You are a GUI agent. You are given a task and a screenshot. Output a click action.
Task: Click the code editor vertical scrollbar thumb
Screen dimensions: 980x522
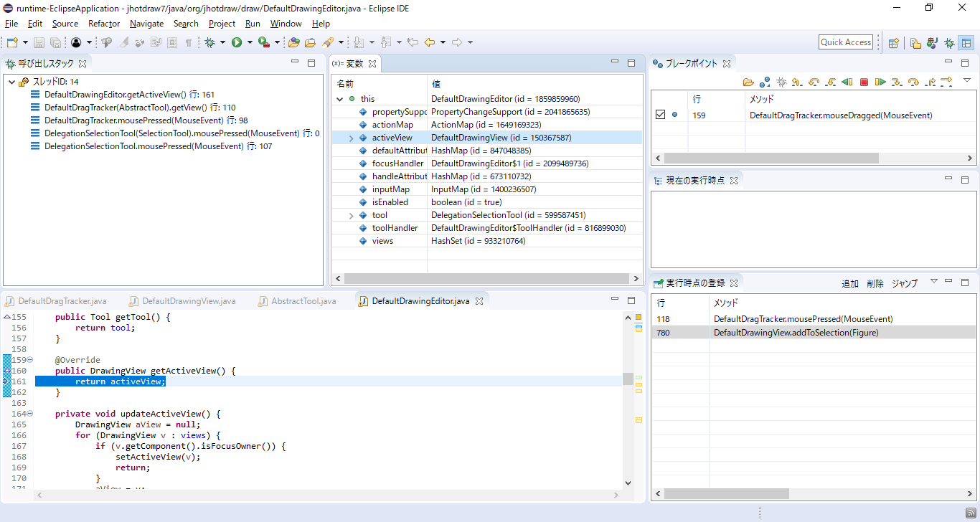[x=628, y=379]
